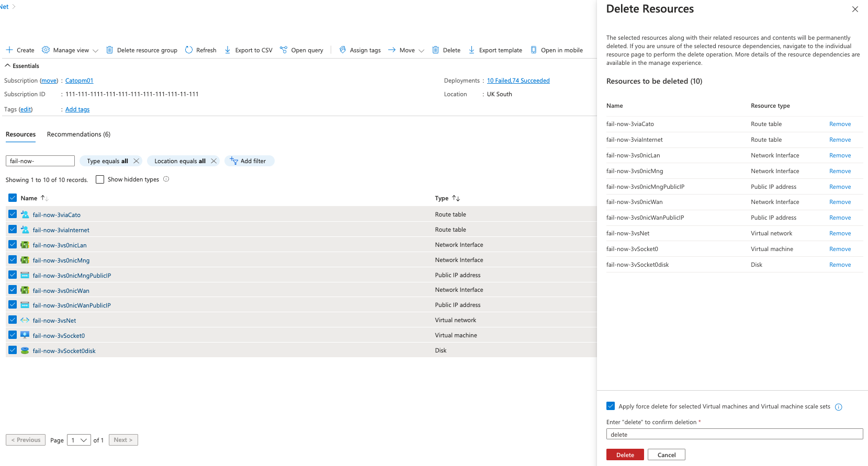Toggle Show hidden types checkbox
This screenshot has width=868, height=466.
[x=100, y=179]
